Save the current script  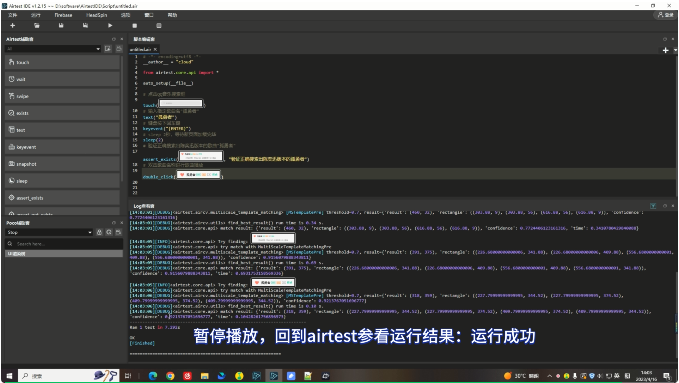[x=61, y=26]
